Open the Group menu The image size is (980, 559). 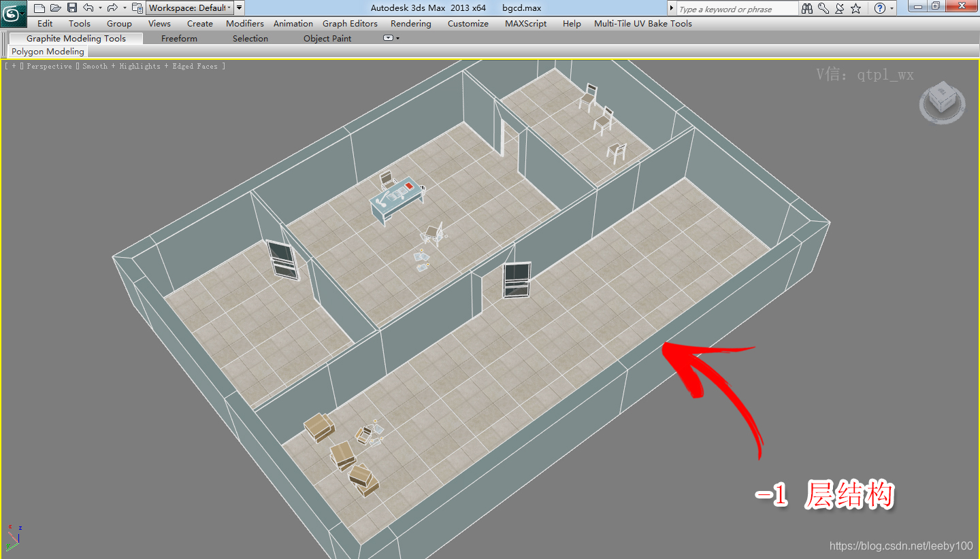pyautogui.click(x=119, y=23)
